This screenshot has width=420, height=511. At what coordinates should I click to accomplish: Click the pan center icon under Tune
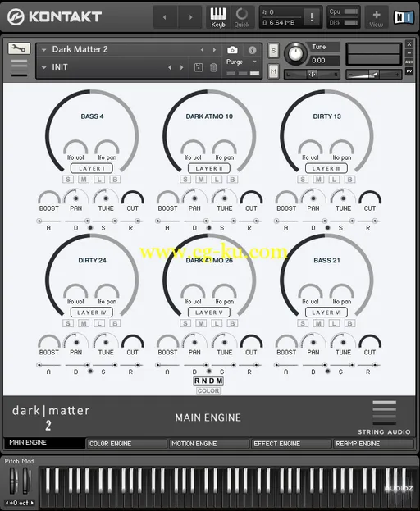point(312,75)
